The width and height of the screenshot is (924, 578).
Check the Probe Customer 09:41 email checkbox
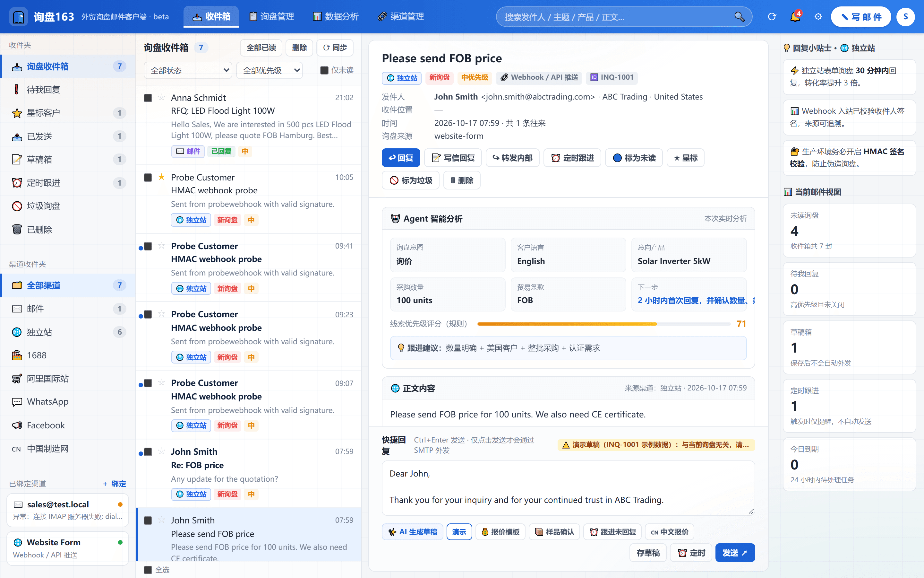pyautogui.click(x=148, y=246)
